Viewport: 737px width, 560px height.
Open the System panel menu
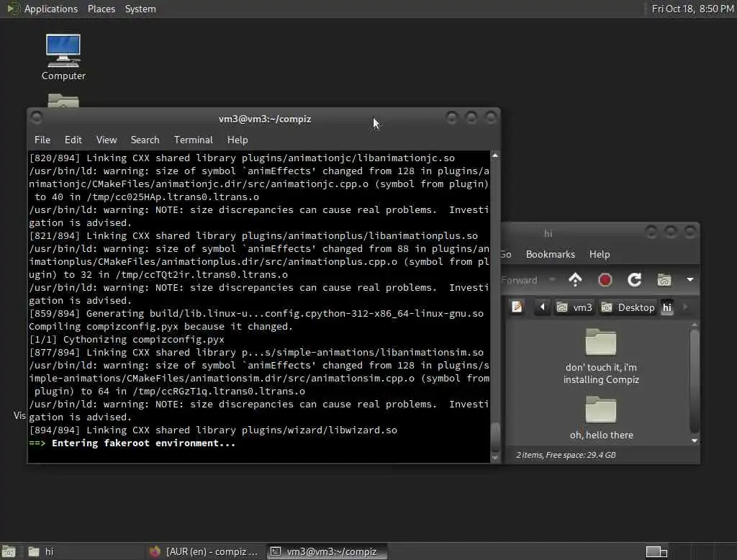point(140,9)
